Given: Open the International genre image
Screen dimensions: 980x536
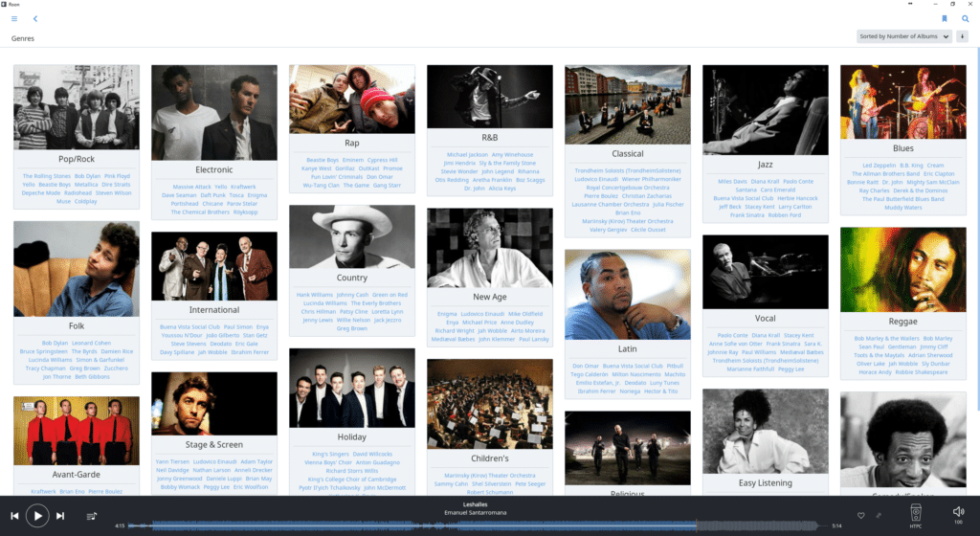Looking at the screenshot, I should (213, 266).
